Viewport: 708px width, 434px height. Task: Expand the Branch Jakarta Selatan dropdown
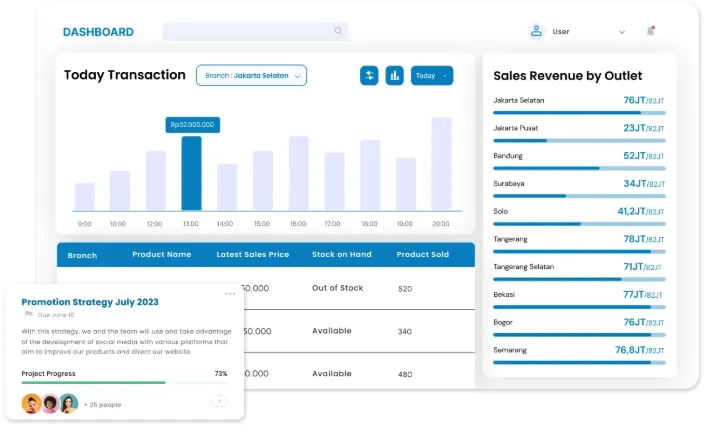click(x=251, y=75)
